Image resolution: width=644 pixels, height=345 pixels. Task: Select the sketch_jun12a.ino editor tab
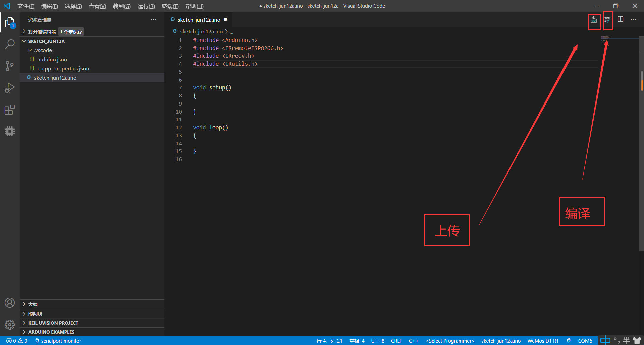point(198,20)
